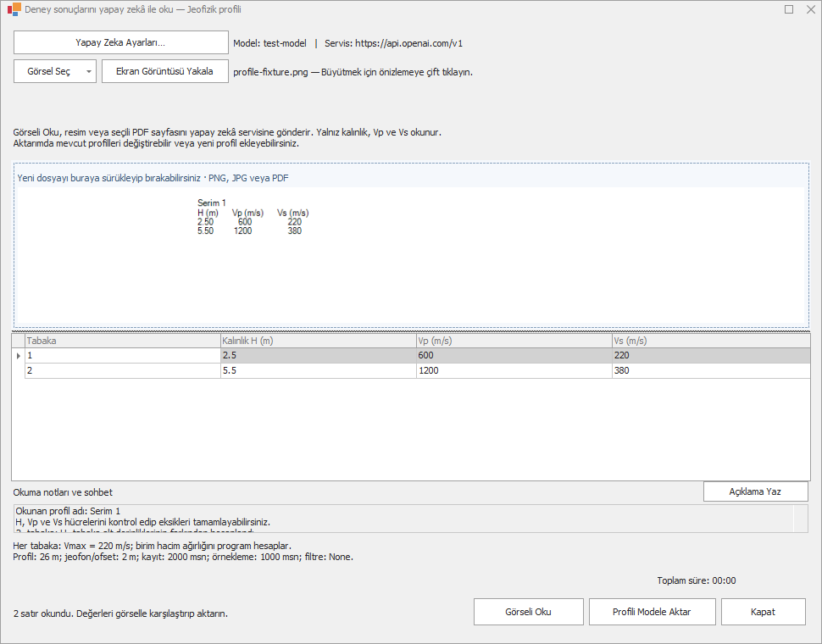Screen dimensions: 822x644
Task: Click the Vp (m/s) column header
Action: pos(514,341)
